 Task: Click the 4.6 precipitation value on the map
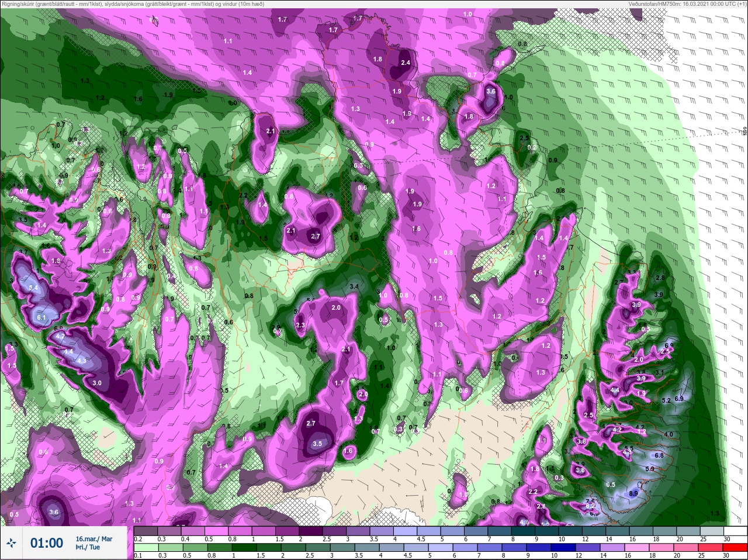[x=524, y=523]
